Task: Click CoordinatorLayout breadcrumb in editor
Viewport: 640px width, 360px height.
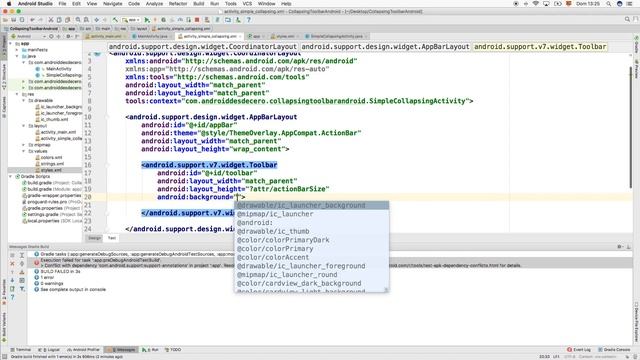Action: tap(202, 47)
